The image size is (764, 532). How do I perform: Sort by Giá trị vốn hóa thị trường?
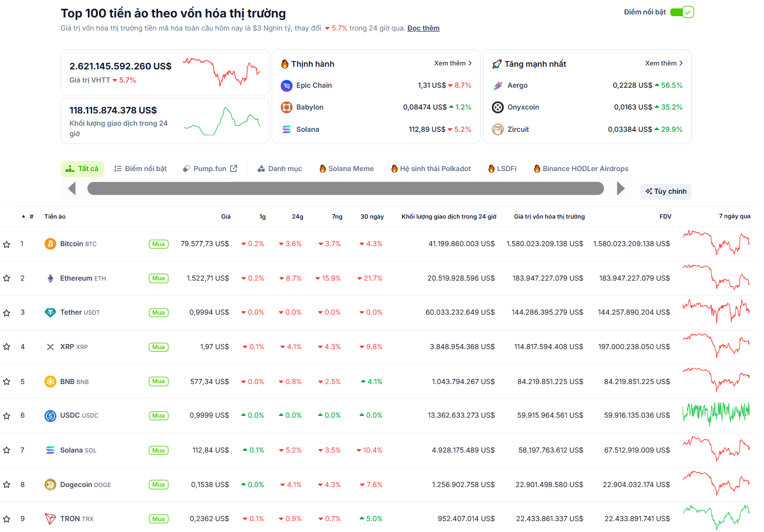coord(550,216)
